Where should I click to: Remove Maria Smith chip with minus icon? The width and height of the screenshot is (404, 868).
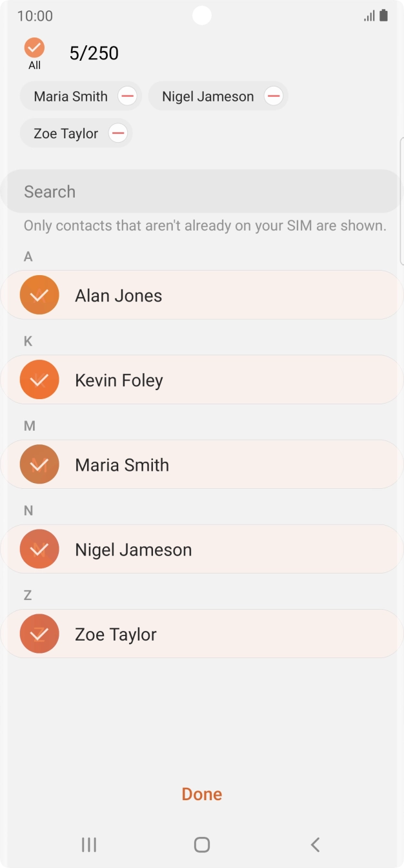click(128, 97)
